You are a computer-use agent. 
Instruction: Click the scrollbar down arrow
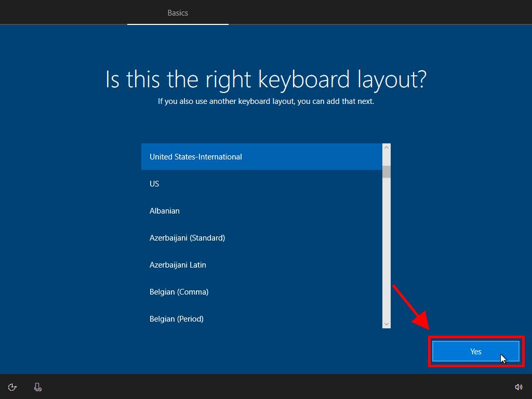[386, 324]
